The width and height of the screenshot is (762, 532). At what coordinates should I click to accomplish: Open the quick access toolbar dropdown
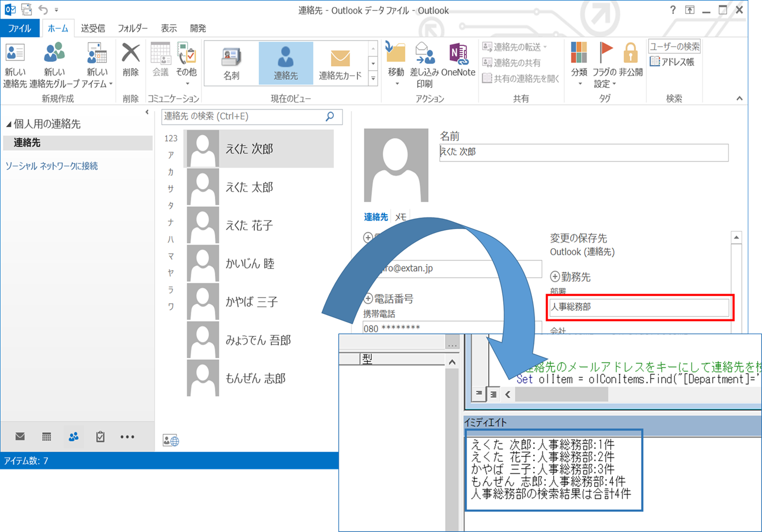(56, 10)
